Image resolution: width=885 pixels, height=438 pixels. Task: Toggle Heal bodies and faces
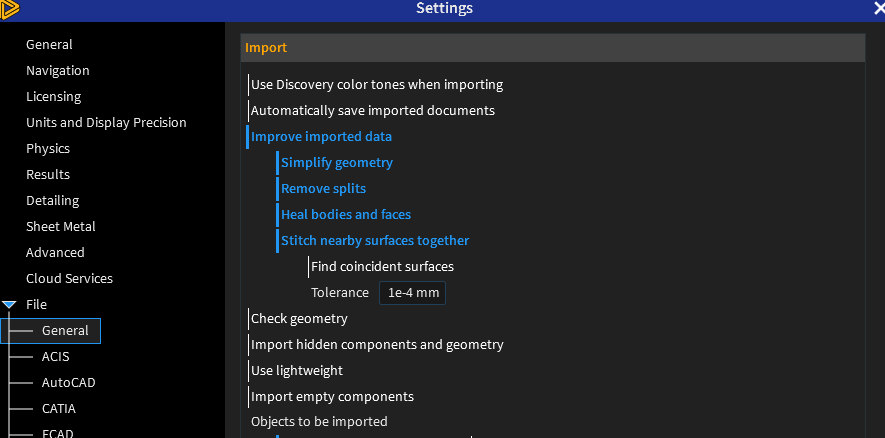pyautogui.click(x=345, y=215)
